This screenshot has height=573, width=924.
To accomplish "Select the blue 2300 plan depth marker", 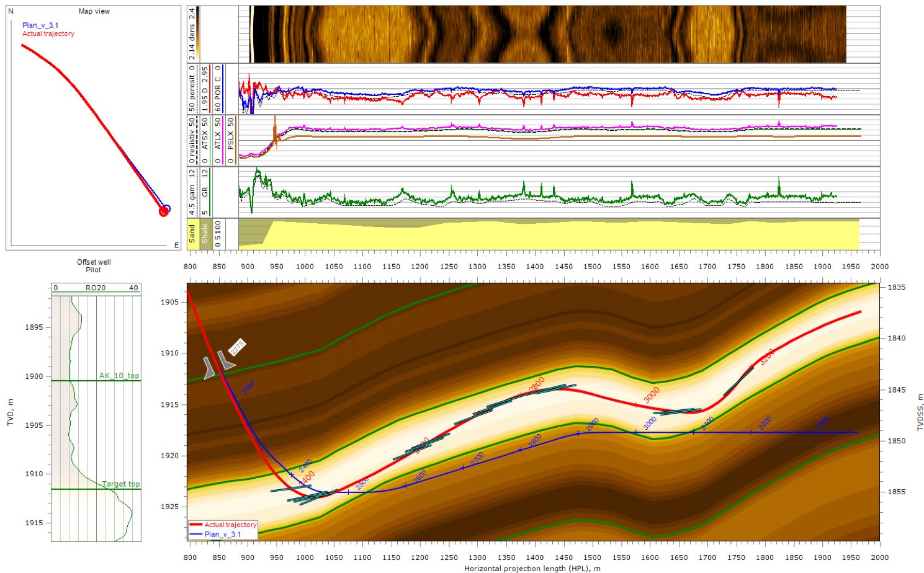I will coord(248,388).
